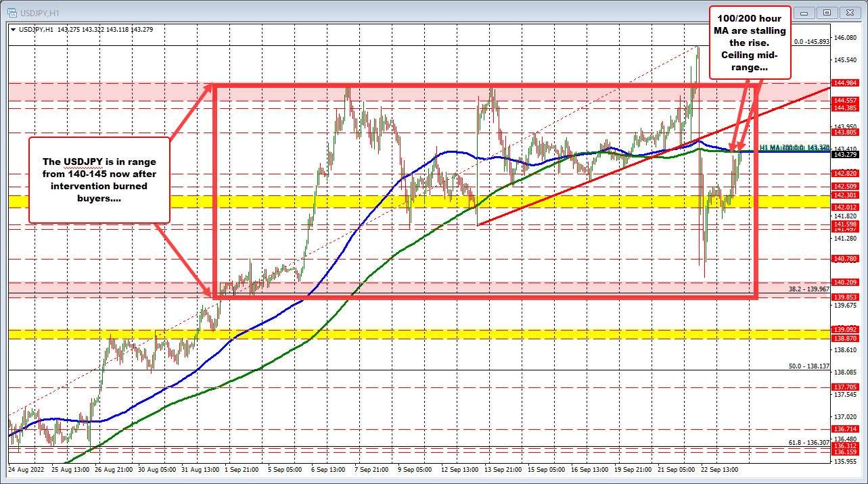Click the 141.280 price scale value

(845, 238)
